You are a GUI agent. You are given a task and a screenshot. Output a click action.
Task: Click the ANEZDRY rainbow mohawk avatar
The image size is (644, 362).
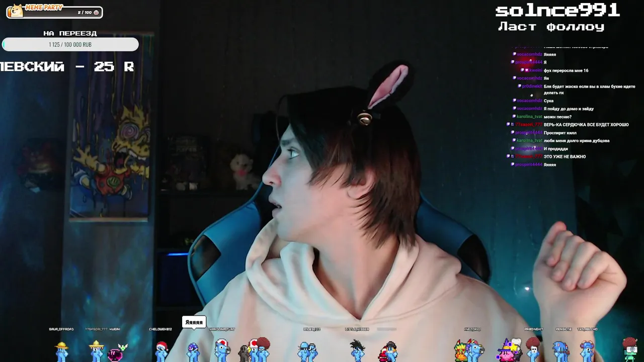click(473, 350)
